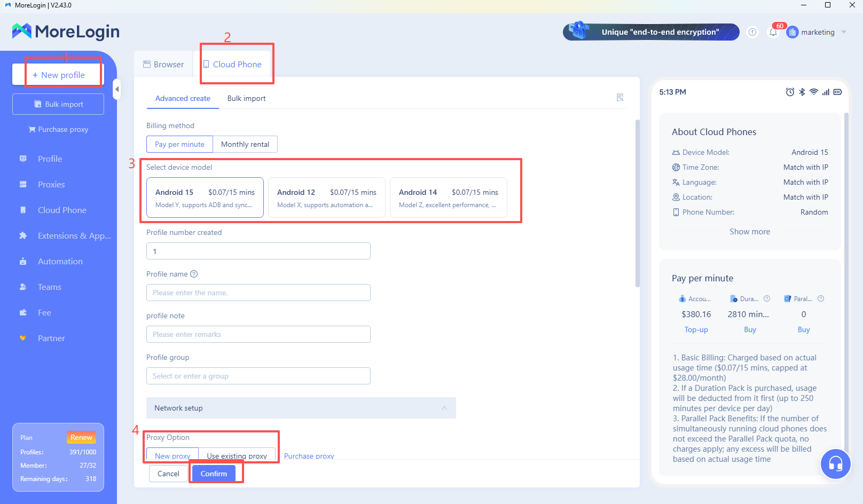Switch to Use existing proxy option
The width and height of the screenshot is (863, 504).
pyautogui.click(x=237, y=456)
